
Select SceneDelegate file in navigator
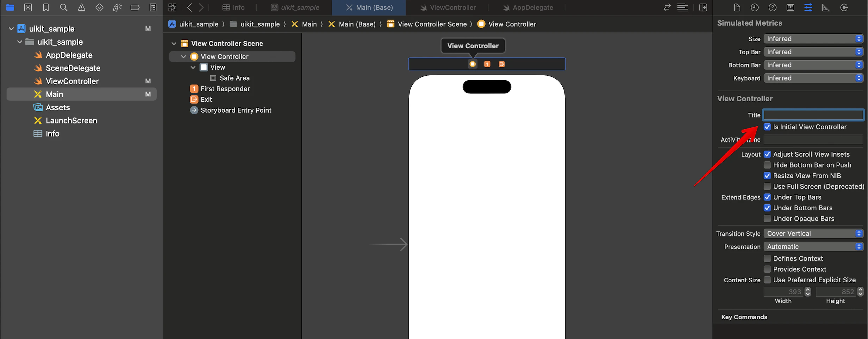pos(73,68)
